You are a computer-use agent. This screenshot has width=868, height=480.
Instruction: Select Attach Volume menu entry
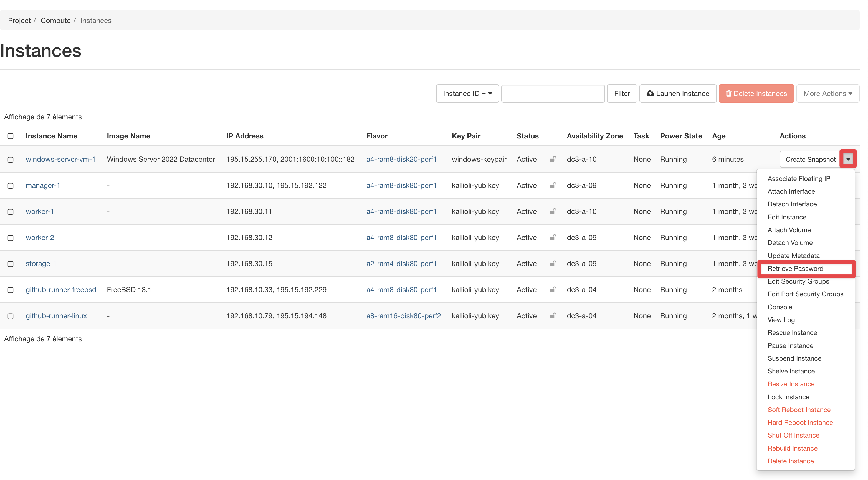pos(789,230)
